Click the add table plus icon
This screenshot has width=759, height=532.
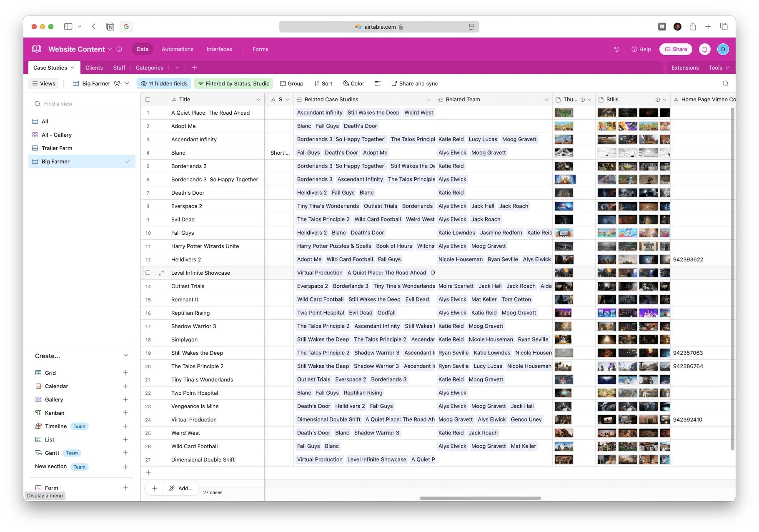coord(194,68)
